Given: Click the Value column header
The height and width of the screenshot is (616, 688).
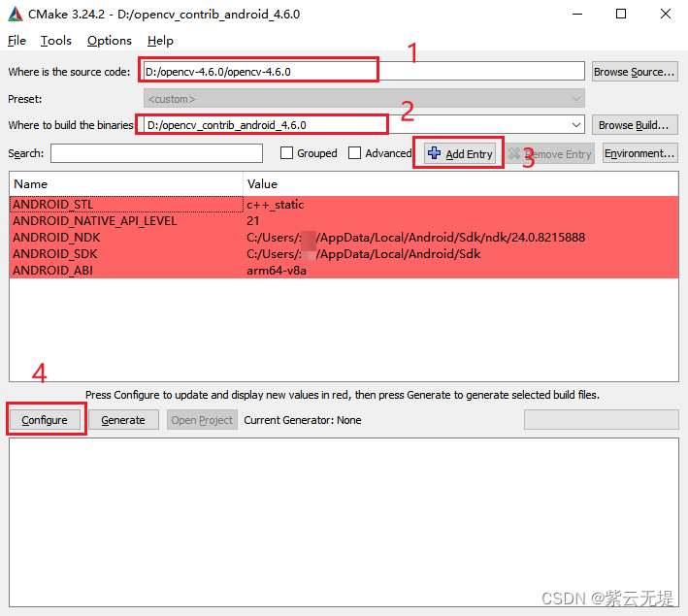Looking at the screenshot, I should (461, 184).
